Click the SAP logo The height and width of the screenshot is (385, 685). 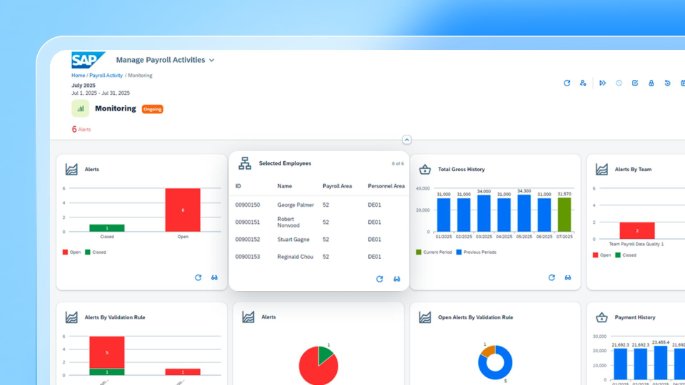click(x=88, y=60)
